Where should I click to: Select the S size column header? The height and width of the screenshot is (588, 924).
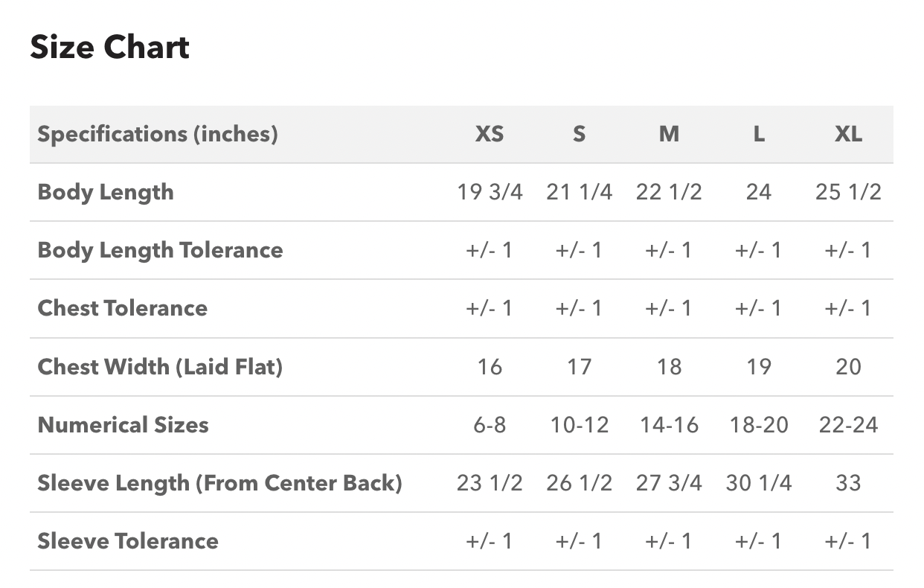click(x=579, y=134)
